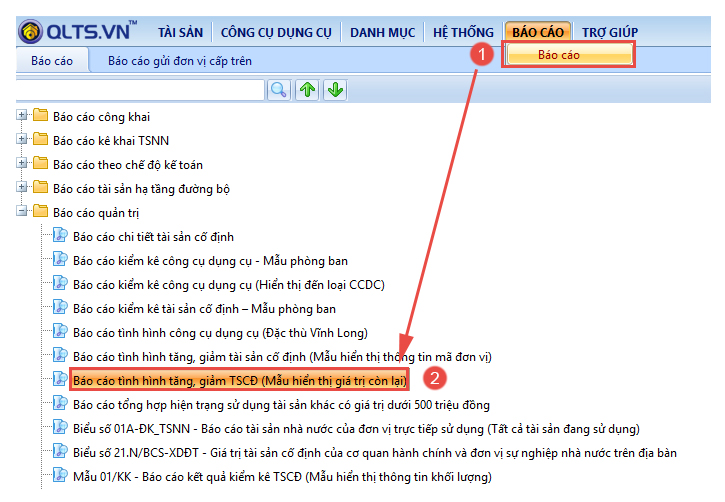Click report icon beside Biểu số 01A-ĐK_TSNN
This screenshot has width=725, height=502.
pos(60,427)
